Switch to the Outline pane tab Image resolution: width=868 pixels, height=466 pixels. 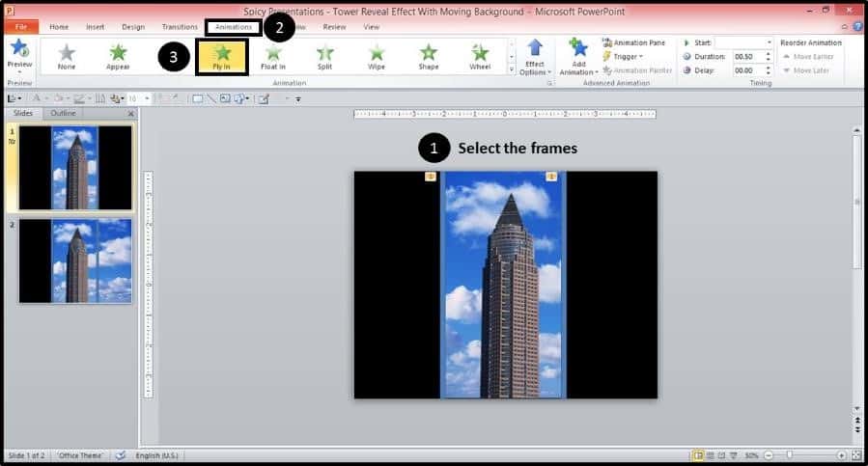pyautogui.click(x=63, y=113)
